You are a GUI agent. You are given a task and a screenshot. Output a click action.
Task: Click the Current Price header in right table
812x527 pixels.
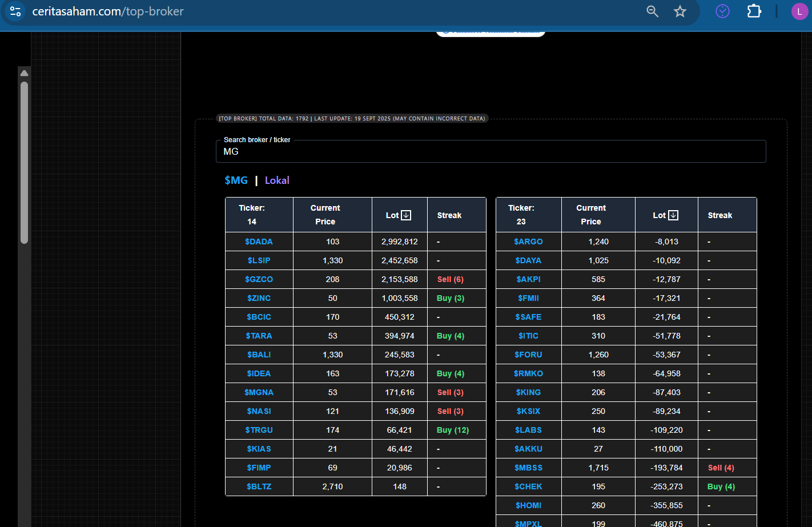(x=591, y=215)
